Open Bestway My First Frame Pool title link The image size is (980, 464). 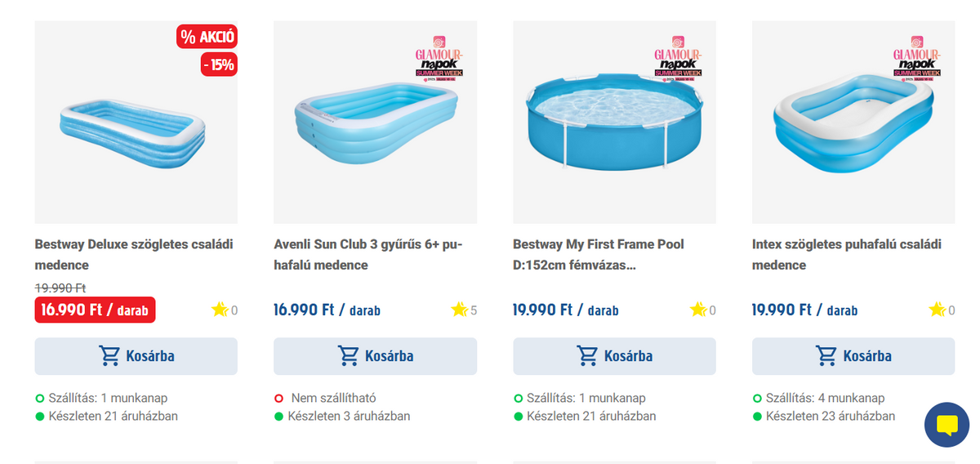[599, 255]
